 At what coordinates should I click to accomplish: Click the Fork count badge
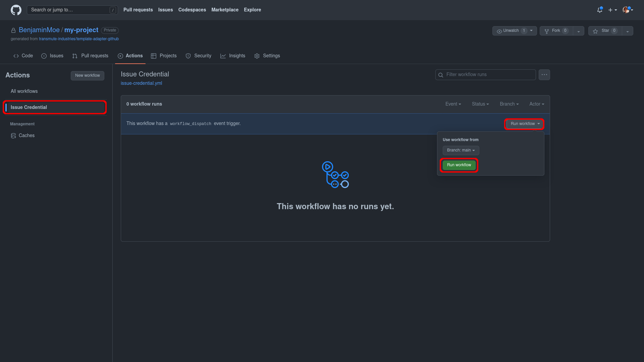click(x=565, y=31)
